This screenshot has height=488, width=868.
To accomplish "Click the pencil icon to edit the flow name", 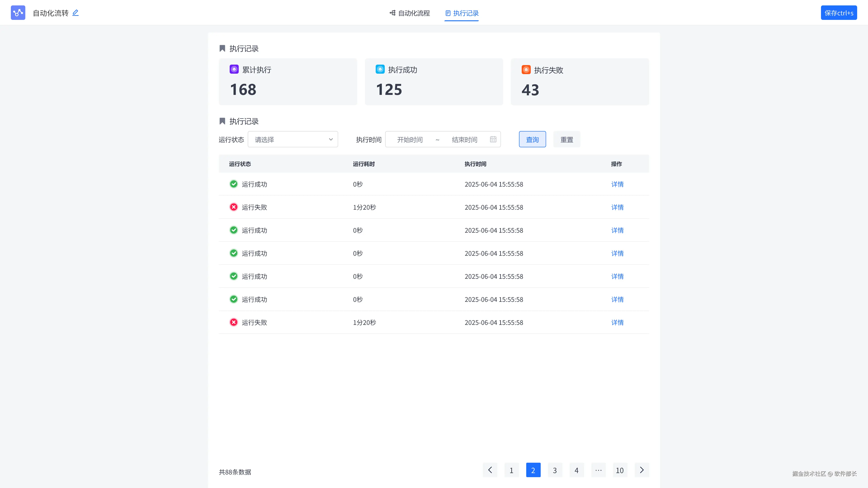I will 75,13.
